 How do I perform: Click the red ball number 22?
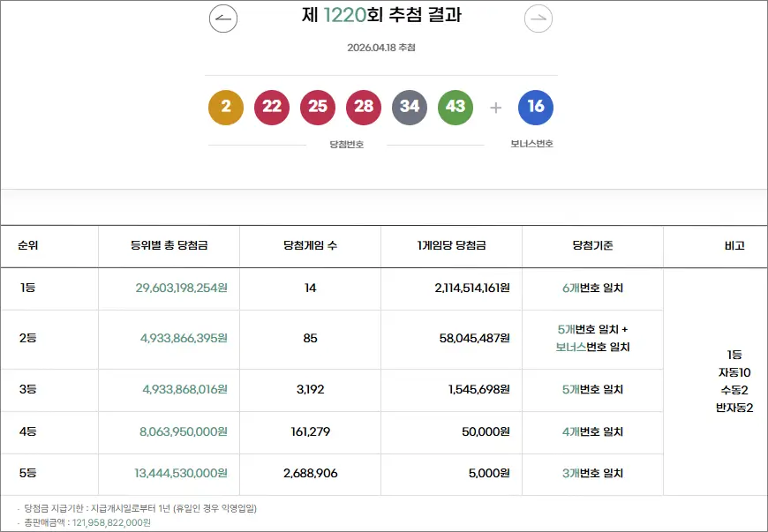tap(272, 108)
